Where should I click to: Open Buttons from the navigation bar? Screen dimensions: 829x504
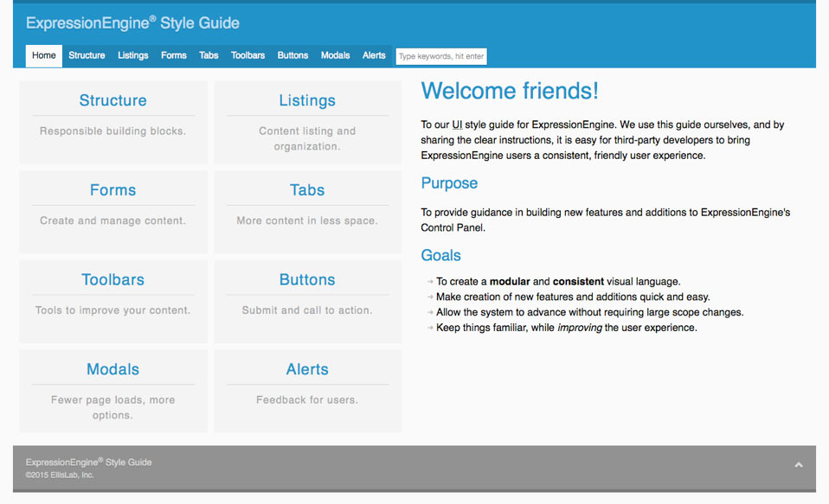click(292, 55)
